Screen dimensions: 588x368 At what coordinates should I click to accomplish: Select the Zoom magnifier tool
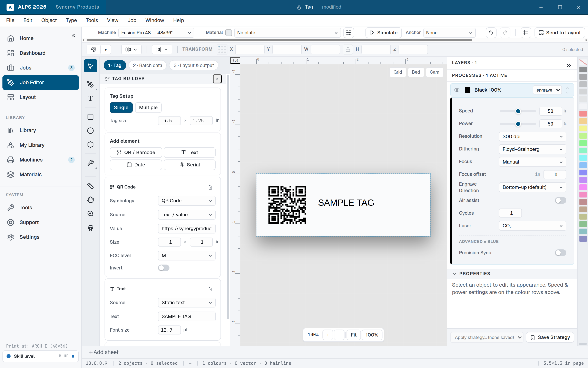[90, 214]
